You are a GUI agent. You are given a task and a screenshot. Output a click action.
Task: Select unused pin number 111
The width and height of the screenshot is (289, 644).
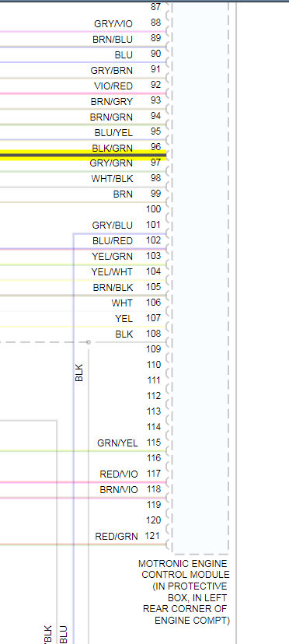point(154,380)
